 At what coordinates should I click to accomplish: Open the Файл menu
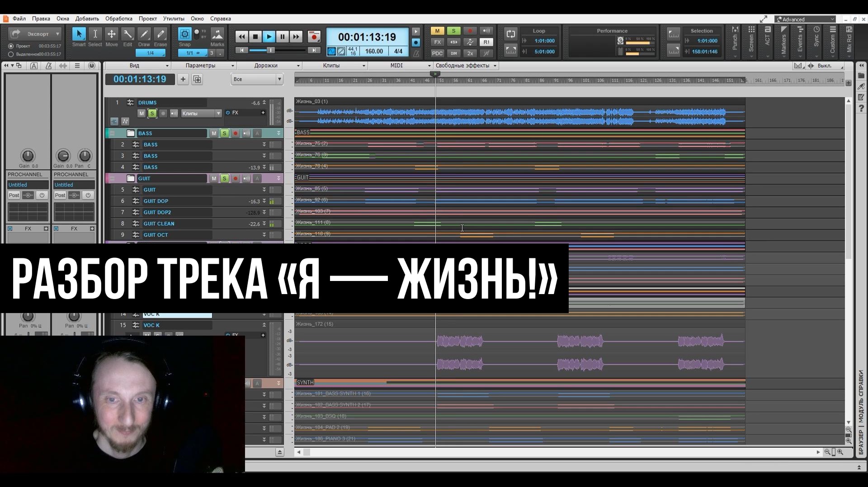[19, 19]
